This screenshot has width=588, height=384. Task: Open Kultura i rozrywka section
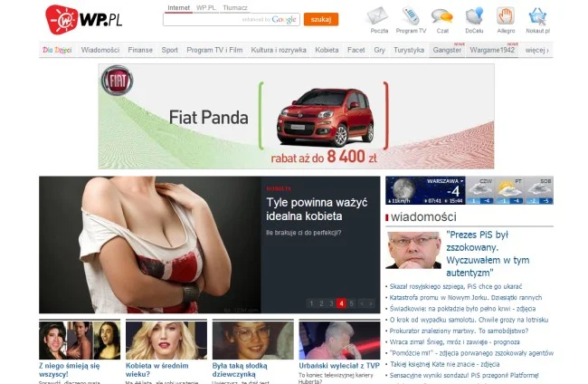click(x=279, y=50)
